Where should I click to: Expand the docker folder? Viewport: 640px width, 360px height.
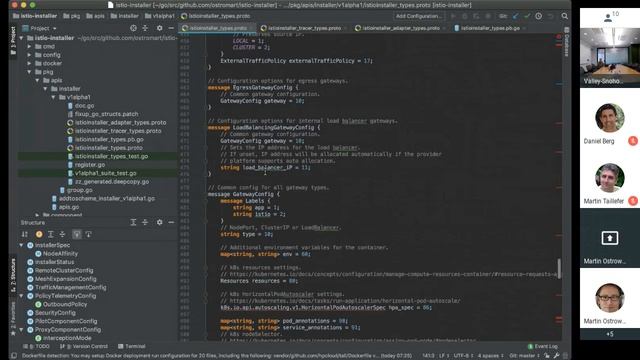tap(29, 63)
